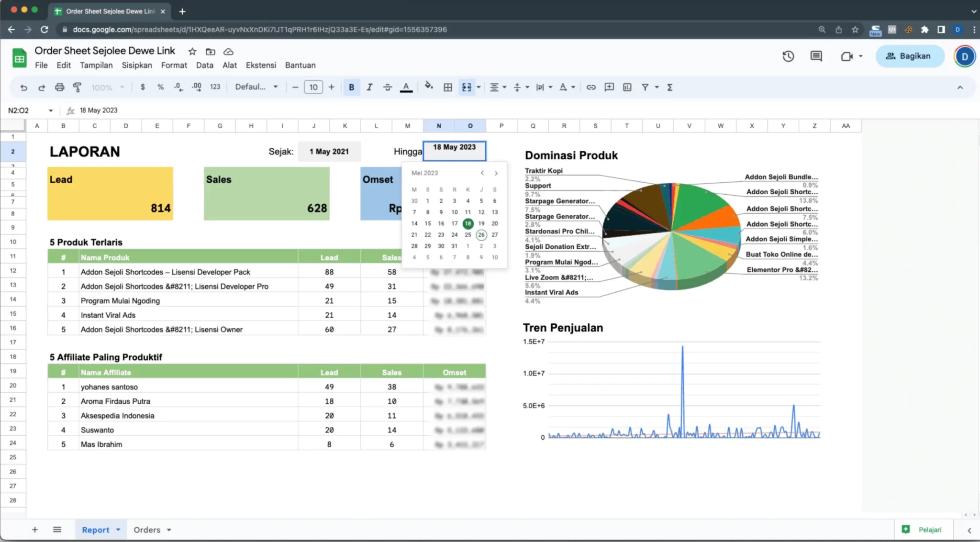980x542 pixels.
Task: Open the zoom 100% dropdown
Action: [x=108, y=87]
